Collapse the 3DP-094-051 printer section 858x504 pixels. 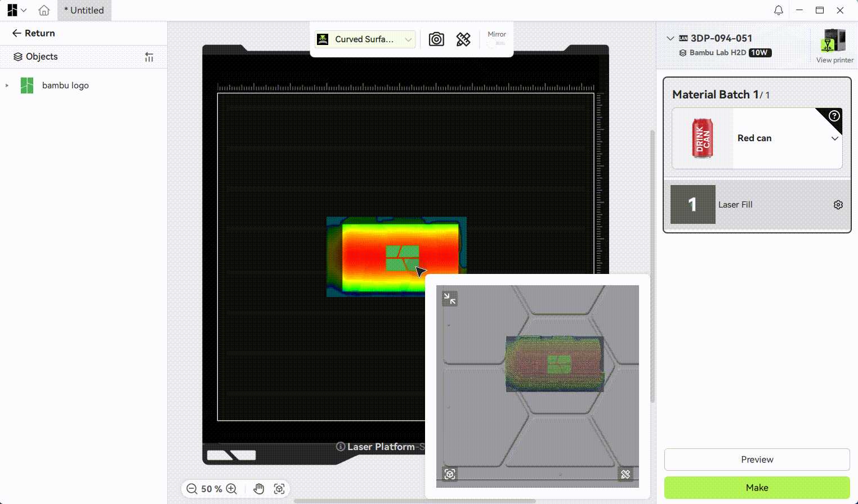coord(670,38)
